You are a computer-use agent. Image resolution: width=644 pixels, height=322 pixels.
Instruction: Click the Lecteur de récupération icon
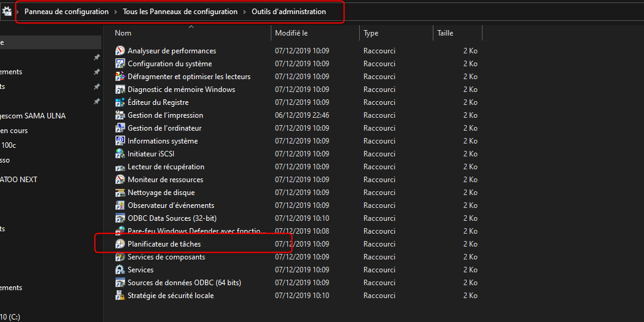[120, 167]
